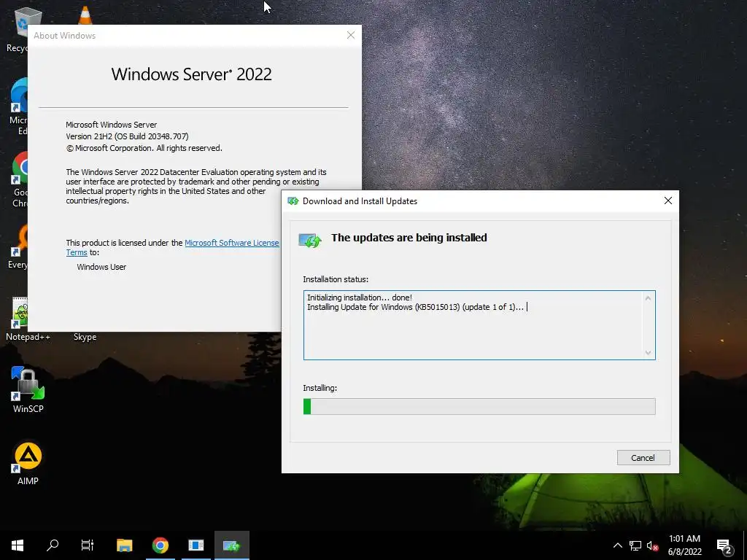747x560 pixels.
Task: Select the AIMP desktop shortcut
Action: point(28,464)
